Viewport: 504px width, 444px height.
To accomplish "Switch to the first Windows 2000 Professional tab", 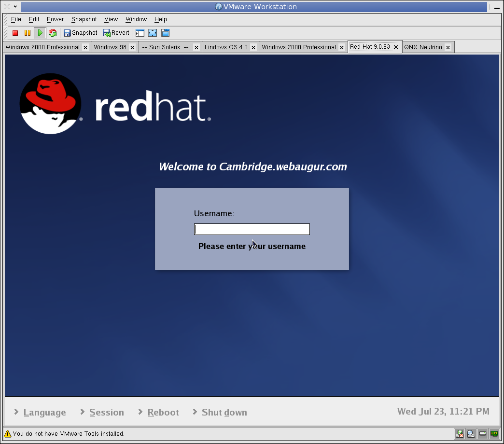I will click(42, 47).
